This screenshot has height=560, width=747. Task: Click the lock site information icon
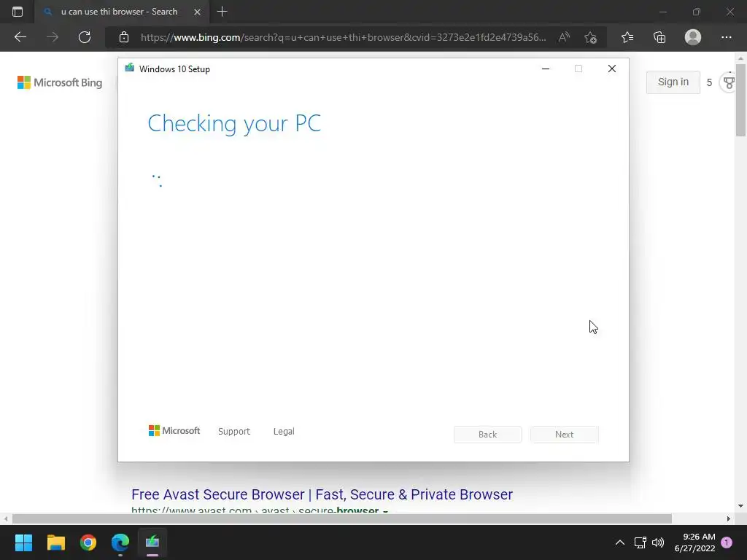point(124,37)
